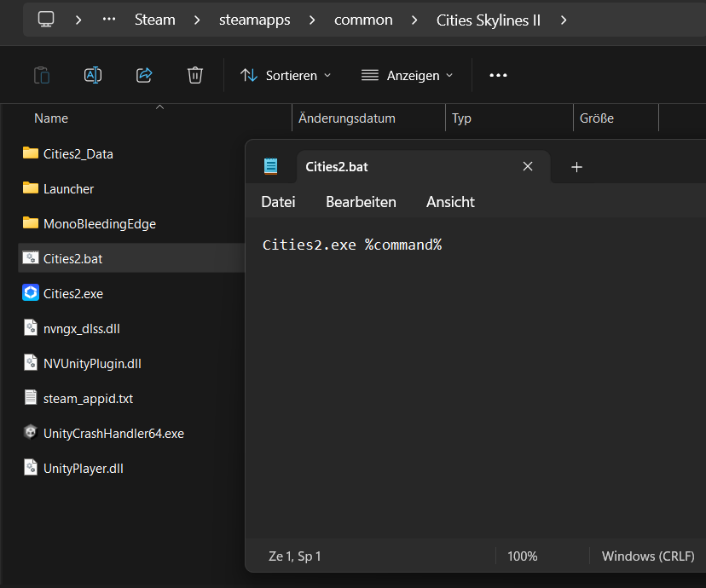This screenshot has width=706, height=588.
Task: Open the Sortieren dropdown
Action: pos(286,75)
